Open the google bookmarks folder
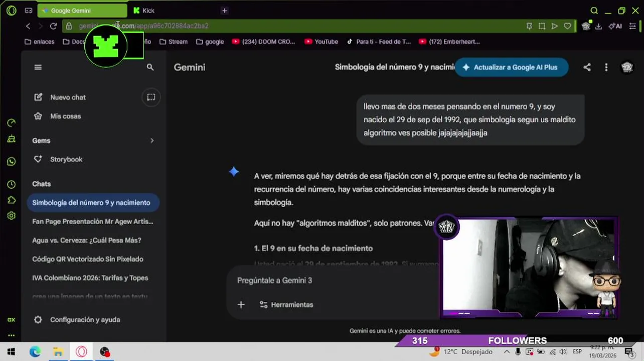644x361 pixels. point(210,42)
